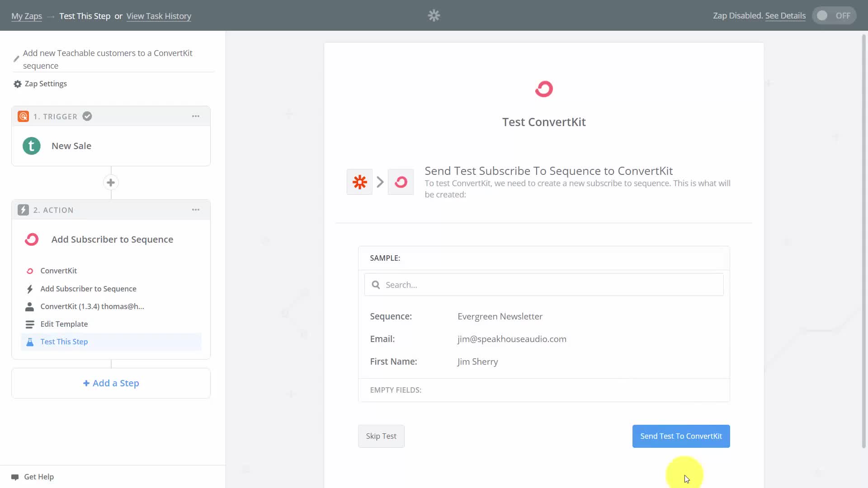Select jim@speakhouseaudio.com email value

[512, 339]
